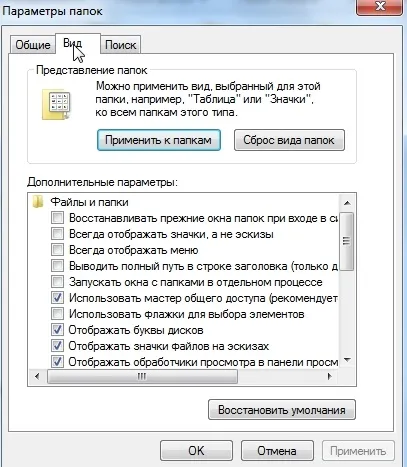Close the Параметры папок dialog
Screen dimensions: 407x467
[x=379, y=7]
